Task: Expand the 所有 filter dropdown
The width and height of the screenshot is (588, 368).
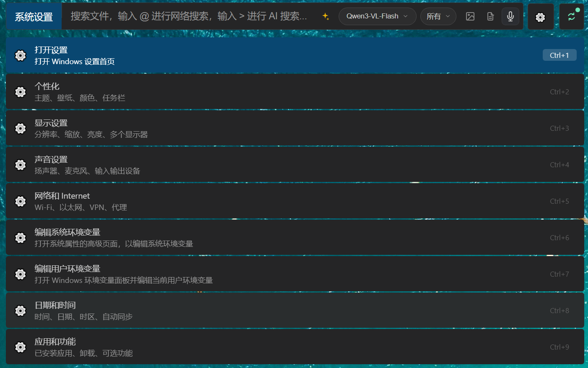Action: click(x=438, y=16)
